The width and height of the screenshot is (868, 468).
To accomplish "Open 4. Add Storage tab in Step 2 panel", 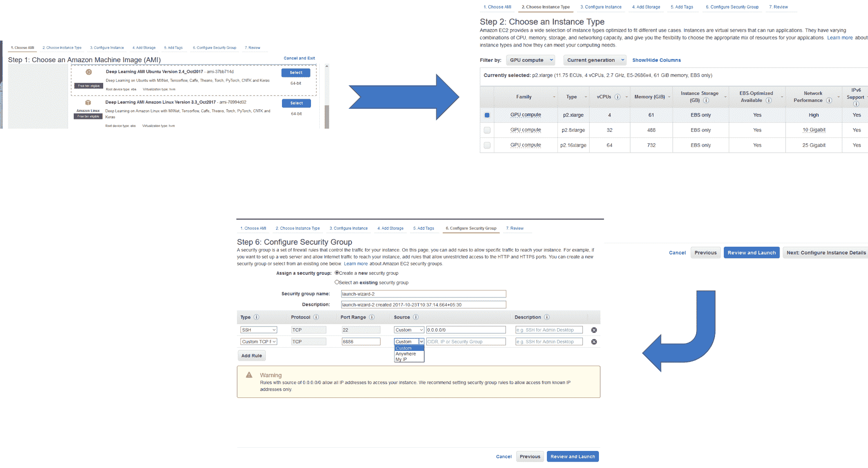I will [x=646, y=7].
